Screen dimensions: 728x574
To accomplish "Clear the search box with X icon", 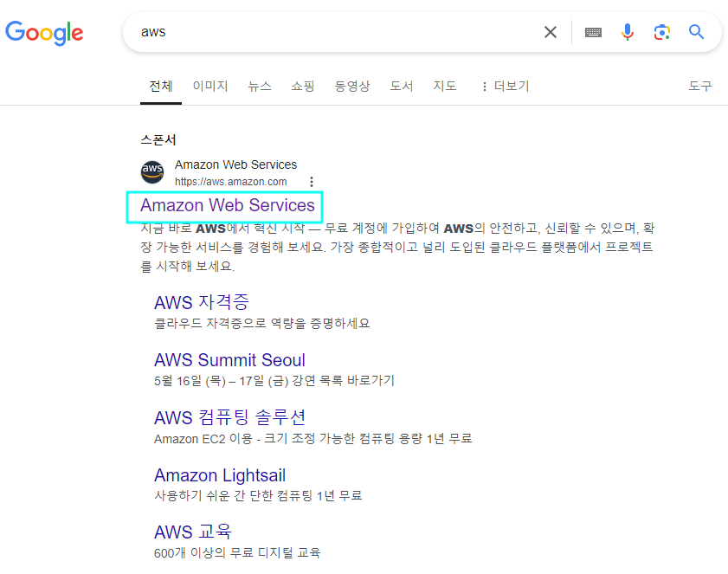I will coord(551,32).
